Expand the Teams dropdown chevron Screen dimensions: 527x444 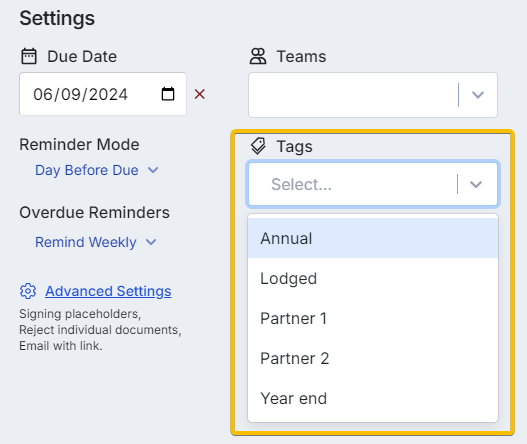point(478,95)
